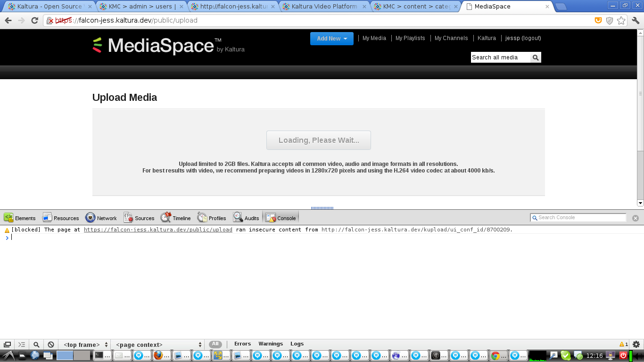
Task: Open the Profiles panel
Action: pos(212,218)
